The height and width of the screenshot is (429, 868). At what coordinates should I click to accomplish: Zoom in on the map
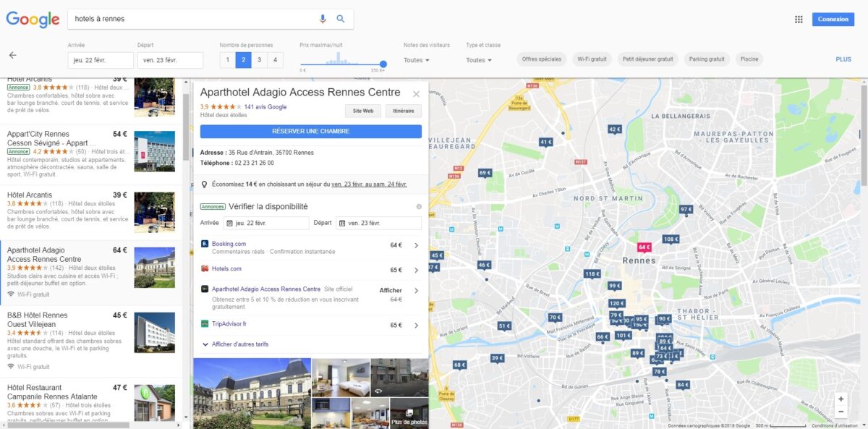[x=840, y=399]
